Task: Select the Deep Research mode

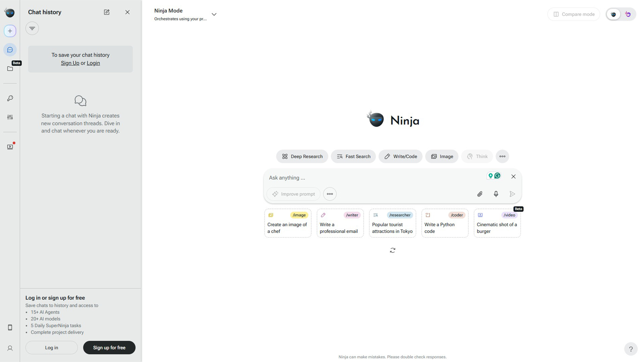Action: [302, 157]
